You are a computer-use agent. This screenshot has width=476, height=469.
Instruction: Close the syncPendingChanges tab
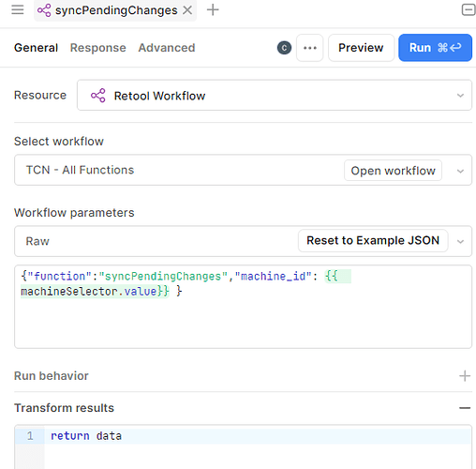187,10
